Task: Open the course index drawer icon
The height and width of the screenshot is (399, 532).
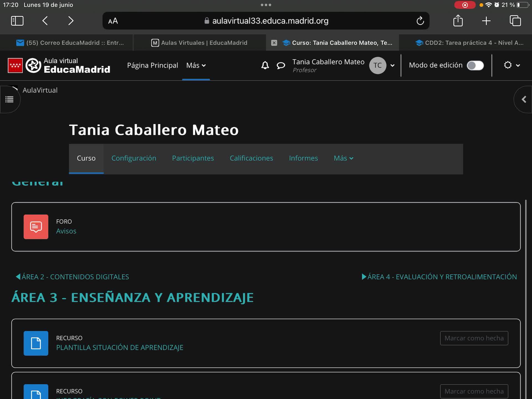Action: click(x=9, y=99)
